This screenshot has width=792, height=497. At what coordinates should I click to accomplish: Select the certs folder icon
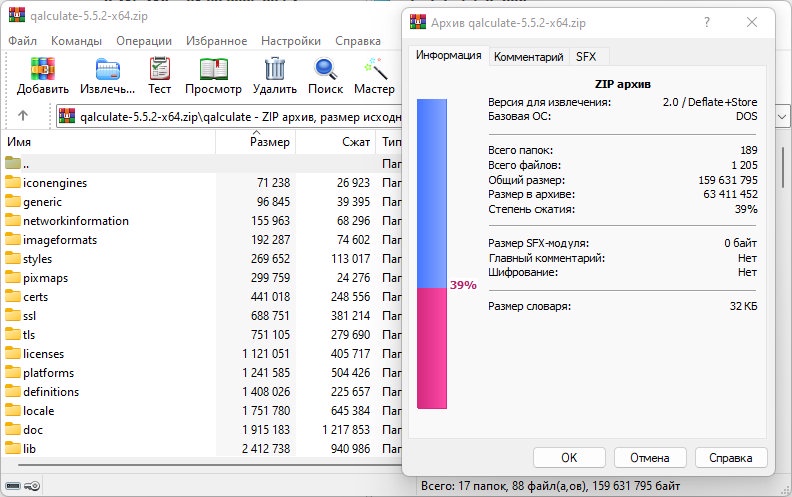pyautogui.click(x=13, y=296)
